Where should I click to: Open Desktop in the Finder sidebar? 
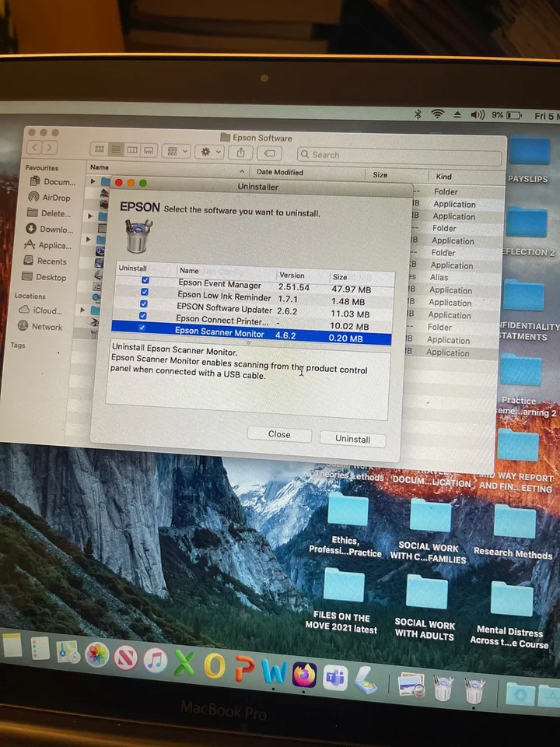[44, 277]
